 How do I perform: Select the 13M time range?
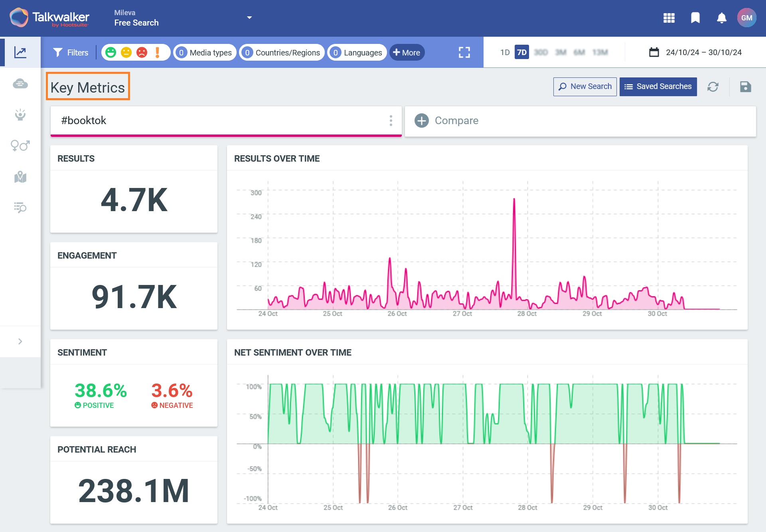600,52
